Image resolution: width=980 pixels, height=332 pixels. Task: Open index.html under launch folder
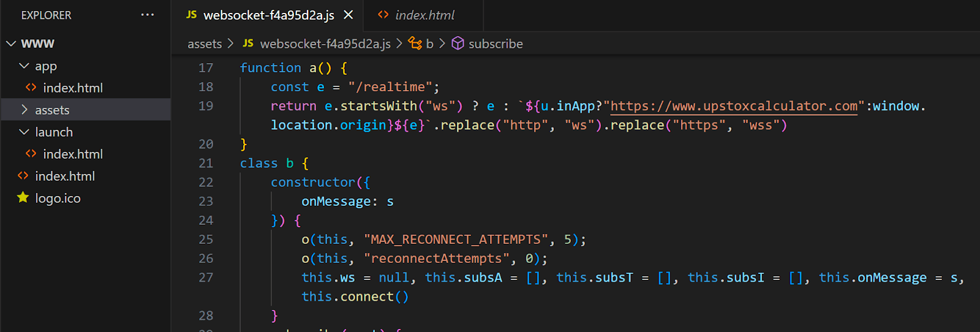(x=72, y=154)
